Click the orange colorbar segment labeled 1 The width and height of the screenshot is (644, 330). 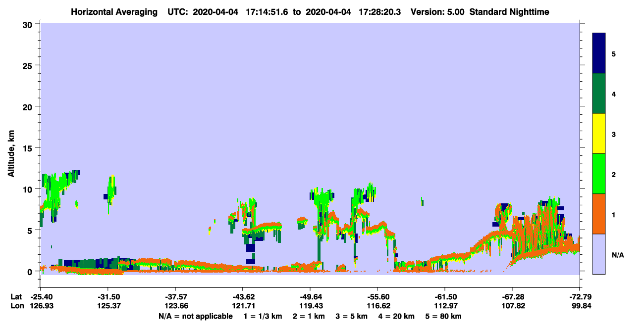[599, 214]
